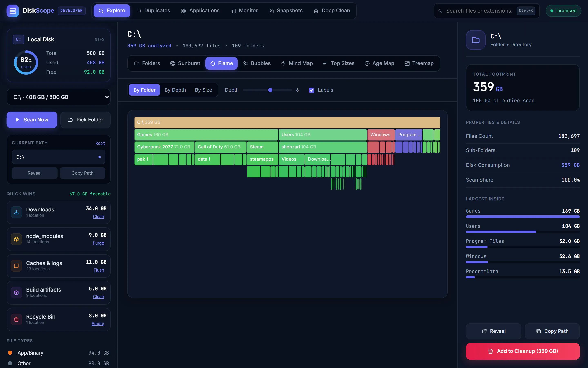
Task: Toggle the Labels checkbox
Action: (312, 90)
